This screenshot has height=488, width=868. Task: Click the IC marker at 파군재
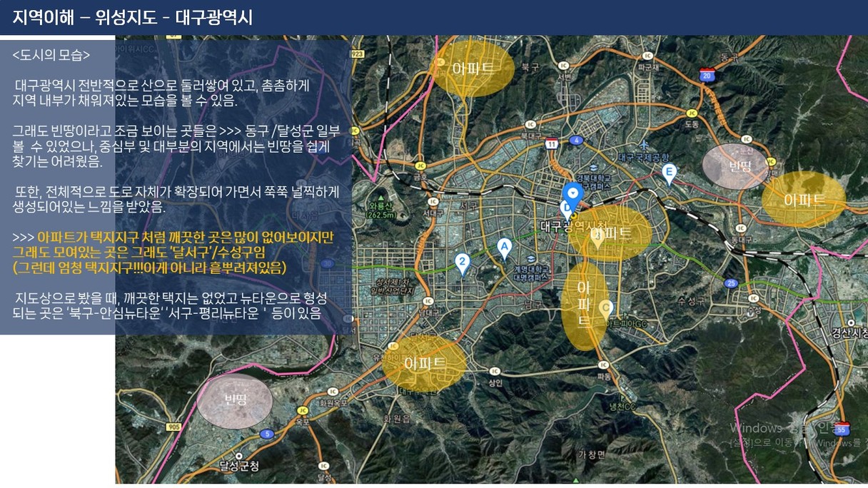(648, 55)
